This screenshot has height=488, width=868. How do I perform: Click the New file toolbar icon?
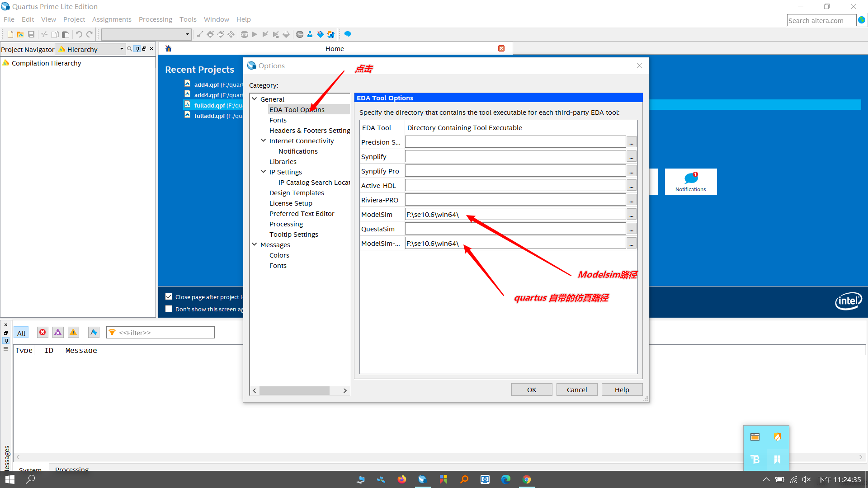pyautogui.click(x=10, y=34)
